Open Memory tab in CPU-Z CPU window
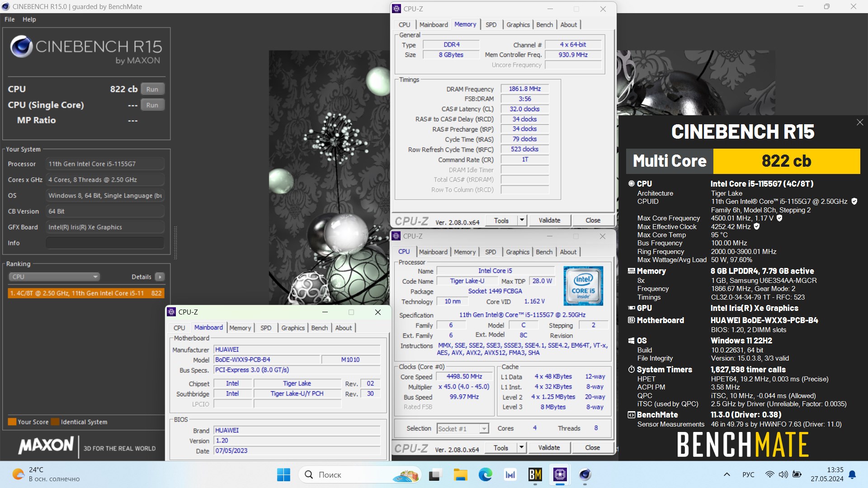 (465, 252)
